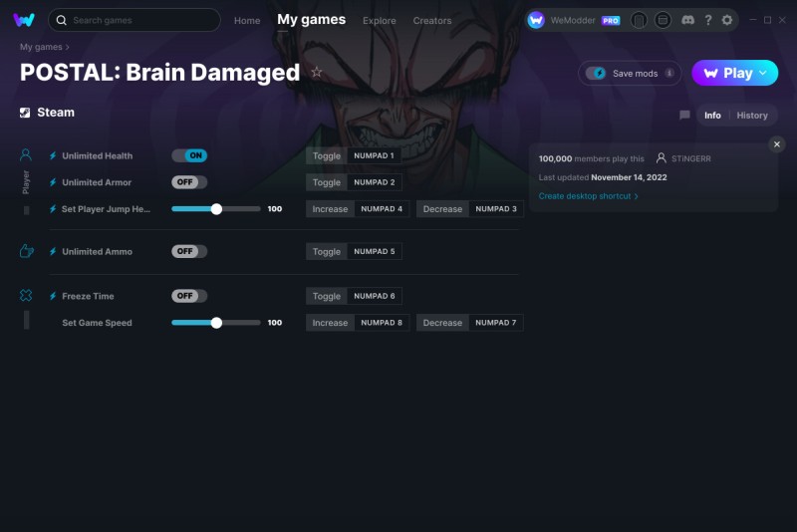Enable Unlimited Ammo toggle

coord(189,251)
